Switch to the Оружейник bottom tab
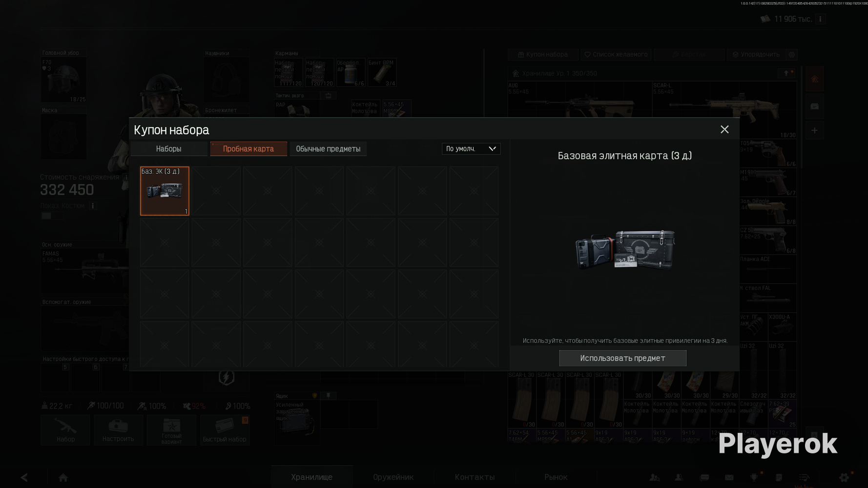The height and width of the screenshot is (488, 868). click(393, 477)
